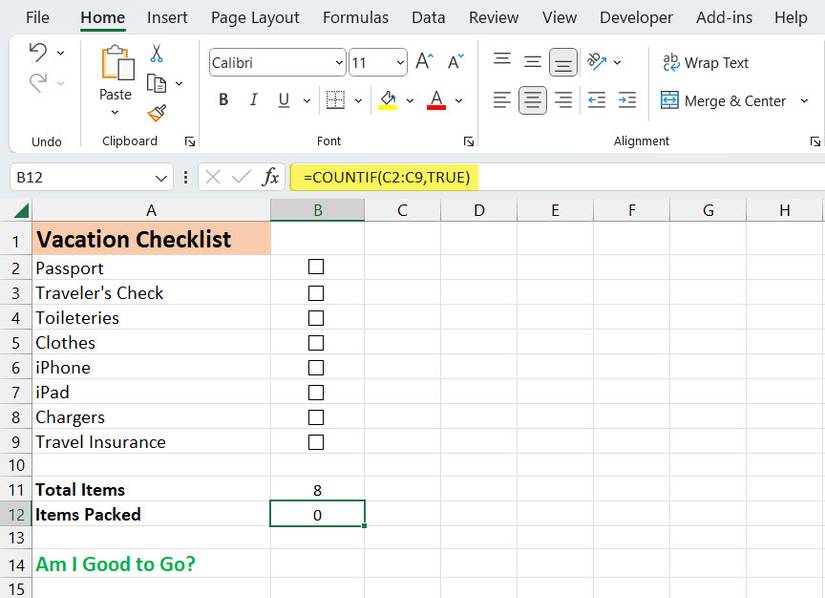Screen dimensions: 825x598
Task: Open the Font Color palette dropdown
Action: (459, 100)
